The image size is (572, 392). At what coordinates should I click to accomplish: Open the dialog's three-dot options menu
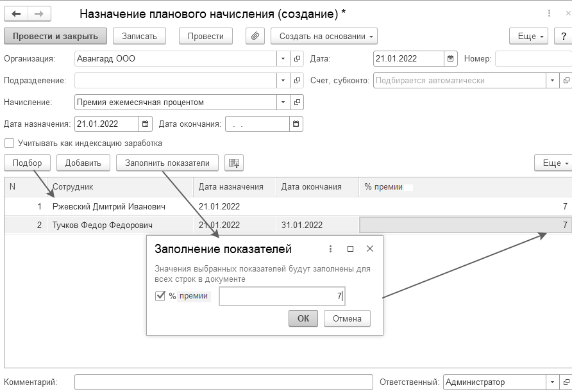pos(330,249)
